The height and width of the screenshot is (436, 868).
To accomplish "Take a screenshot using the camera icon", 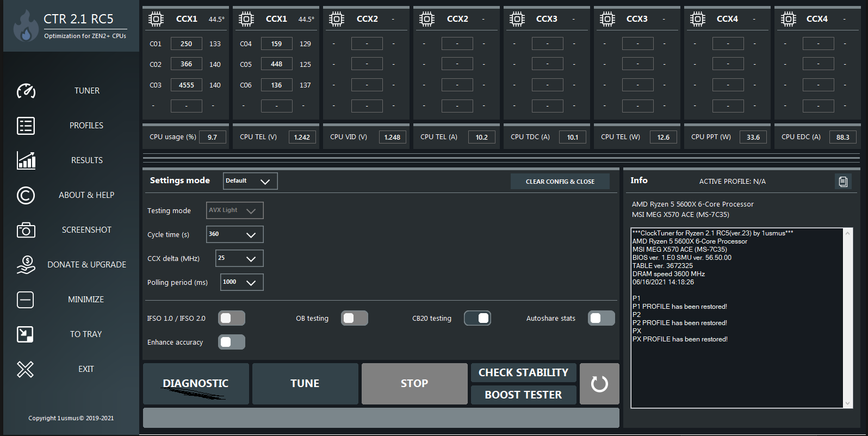I will click(x=26, y=230).
